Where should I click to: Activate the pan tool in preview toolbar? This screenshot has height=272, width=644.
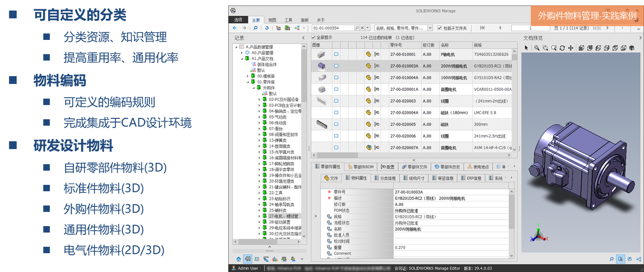[x=571, y=48]
